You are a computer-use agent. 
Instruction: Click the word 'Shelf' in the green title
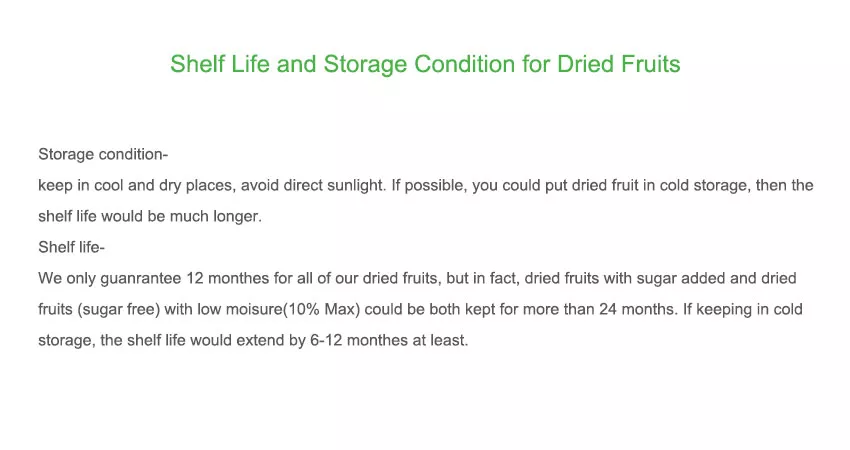tap(197, 64)
